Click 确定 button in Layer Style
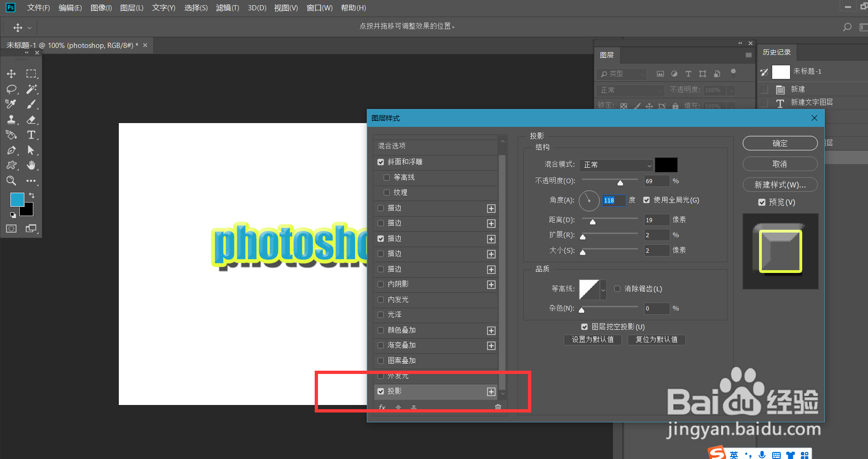 [x=780, y=143]
